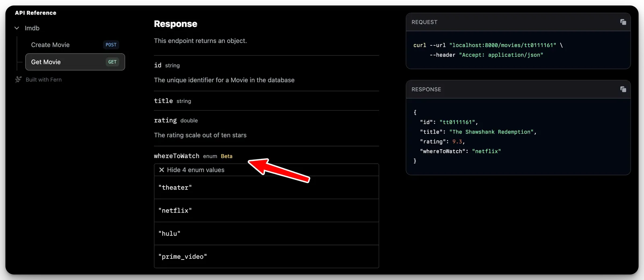Click the rating property name
This screenshot has width=644, height=280.
pyautogui.click(x=165, y=120)
